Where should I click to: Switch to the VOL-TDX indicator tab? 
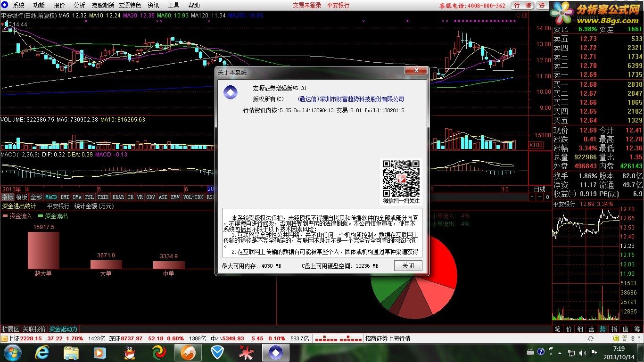(193, 197)
